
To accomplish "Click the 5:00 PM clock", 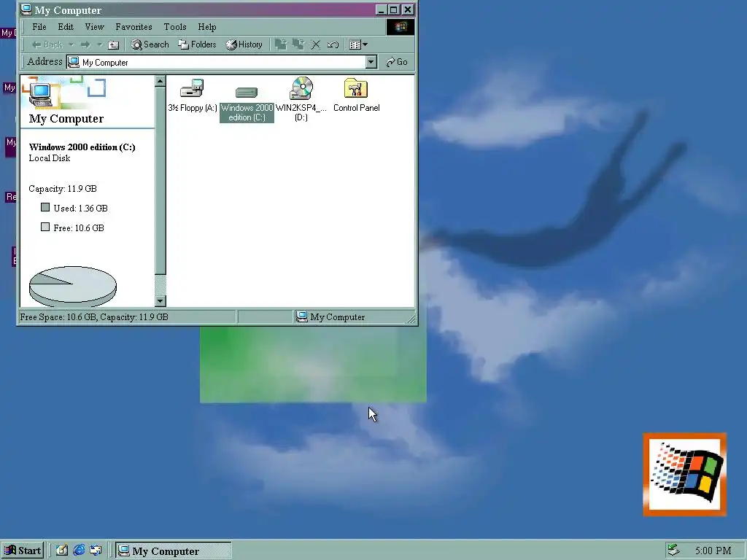I will (x=713, y=551).
